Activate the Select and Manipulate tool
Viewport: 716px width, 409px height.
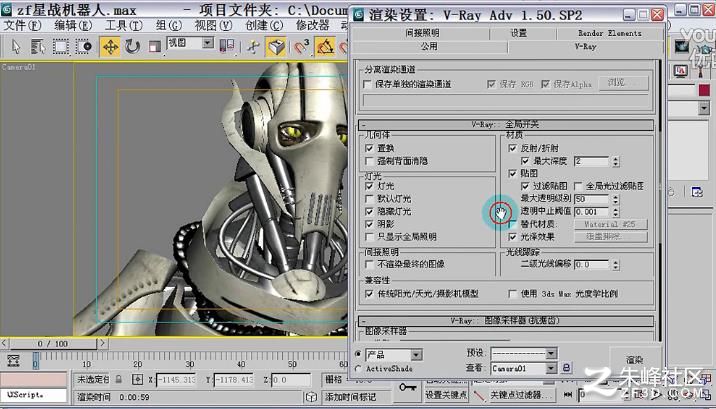tap(253, 47)
